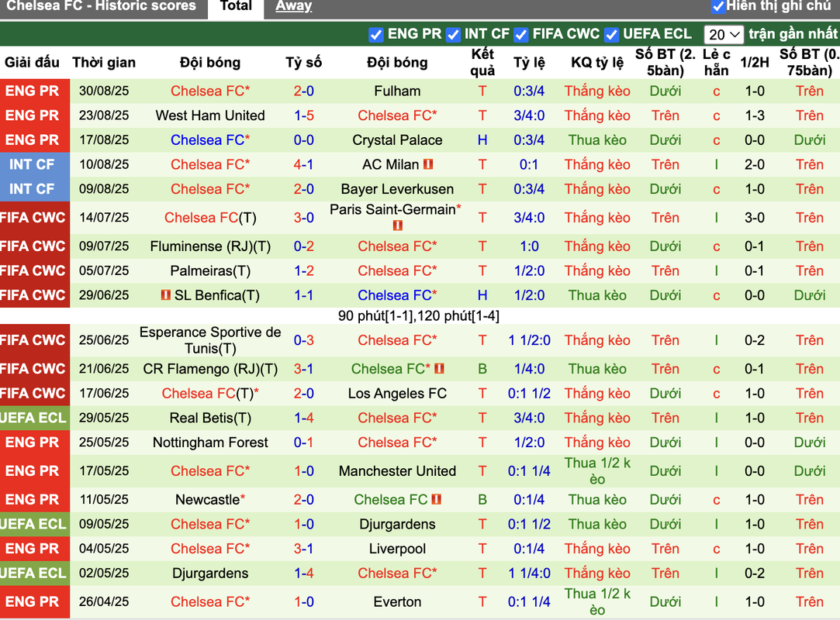
Task: Switch to the Away tab
Action: click(293, 6)
